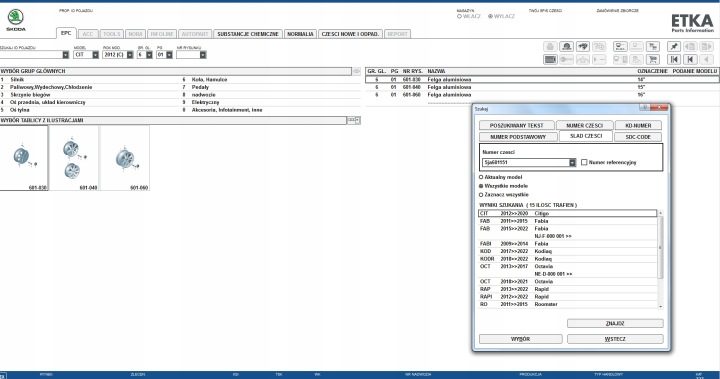720x379 pixels.
Task: Switch to the SUBSTANCJE CHEMICZNE tab
Action: pos(248,34)
